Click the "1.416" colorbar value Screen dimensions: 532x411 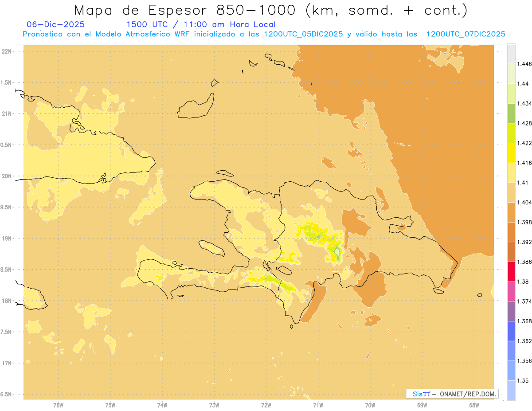(524, 163)
